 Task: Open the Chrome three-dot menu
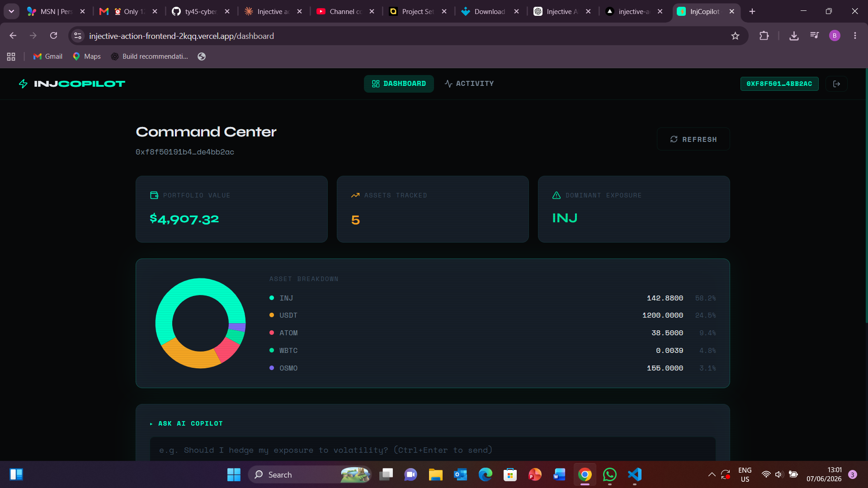pos(855,36)
